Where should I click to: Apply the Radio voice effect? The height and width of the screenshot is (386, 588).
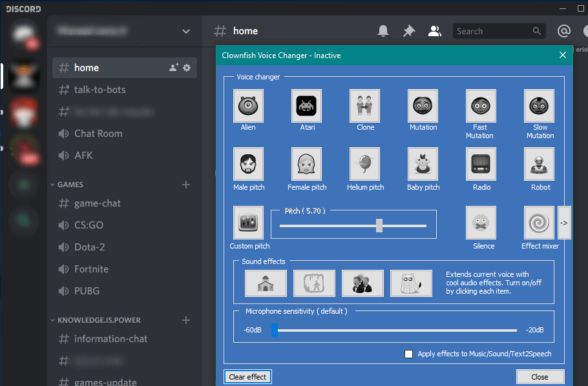481,164
